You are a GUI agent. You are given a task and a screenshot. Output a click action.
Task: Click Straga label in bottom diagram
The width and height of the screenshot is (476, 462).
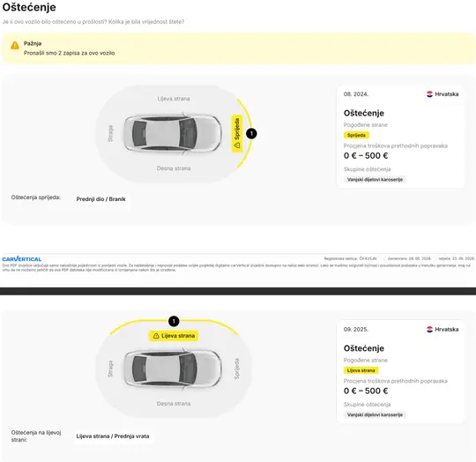(x=110, y=369)
